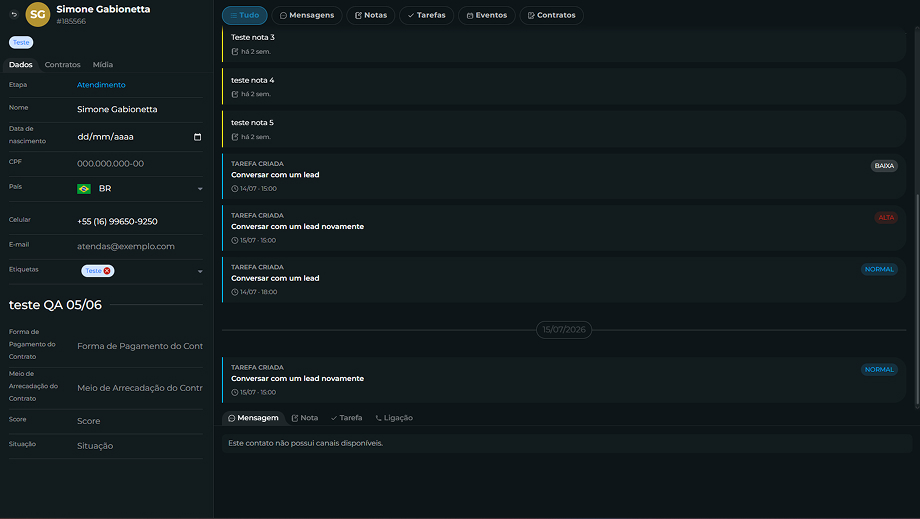Click the Score input field

pyautogui.click(x=140, y=421)
